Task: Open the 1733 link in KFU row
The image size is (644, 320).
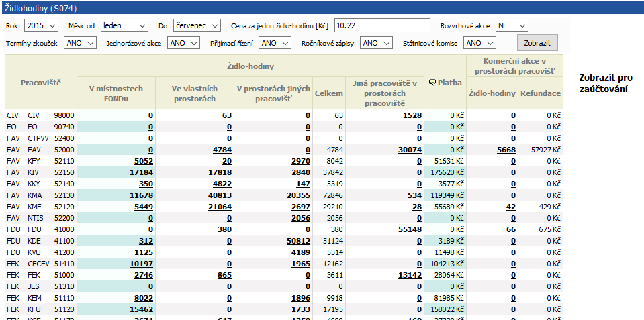Action: [x=301, y=309]
